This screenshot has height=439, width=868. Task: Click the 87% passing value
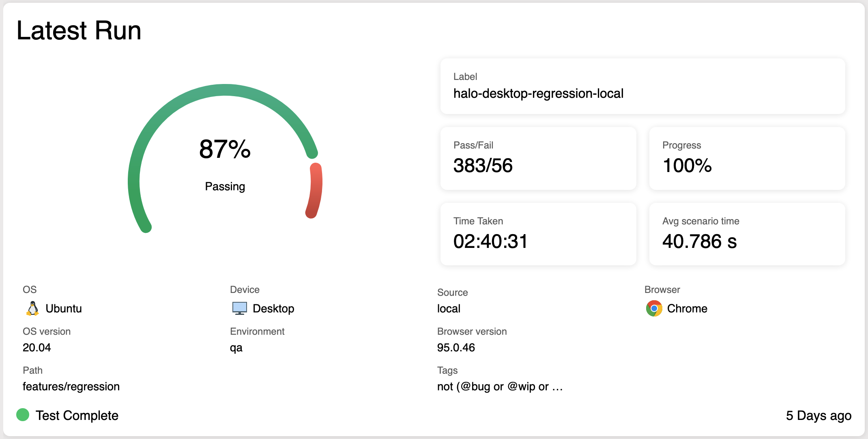225,149
